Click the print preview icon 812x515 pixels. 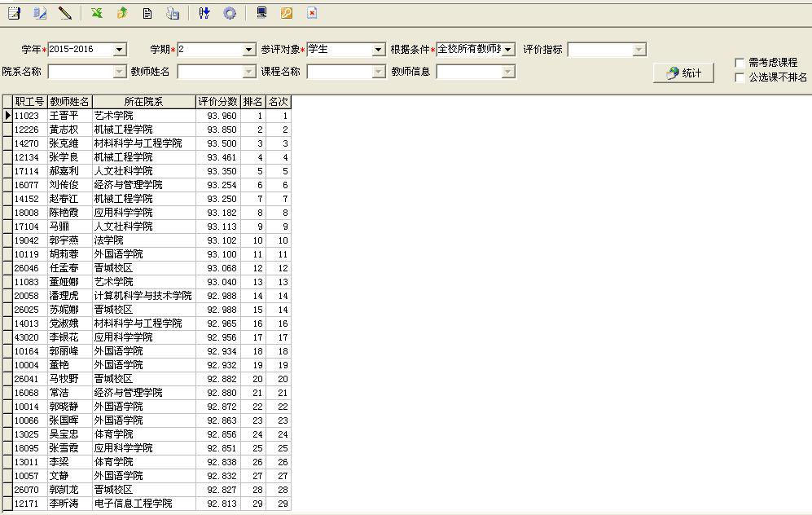(173, 13)
